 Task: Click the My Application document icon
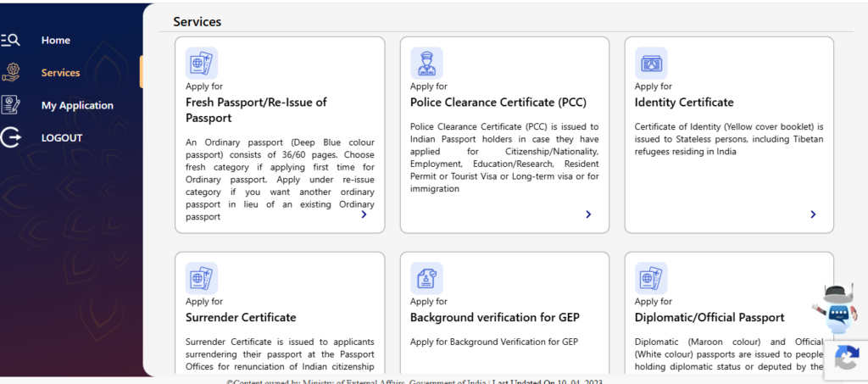click(11, 105)
